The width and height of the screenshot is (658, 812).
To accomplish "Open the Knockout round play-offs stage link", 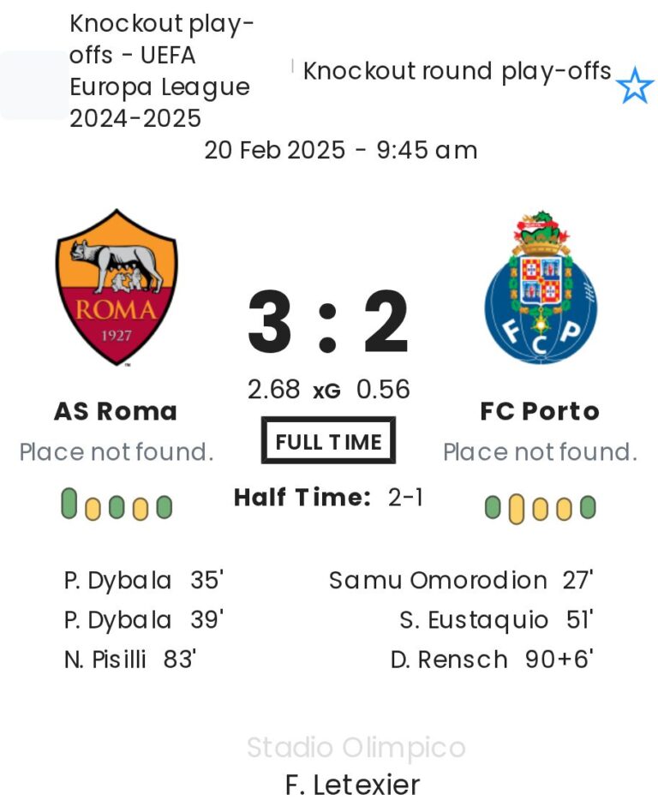I will [x=458, y=71].
